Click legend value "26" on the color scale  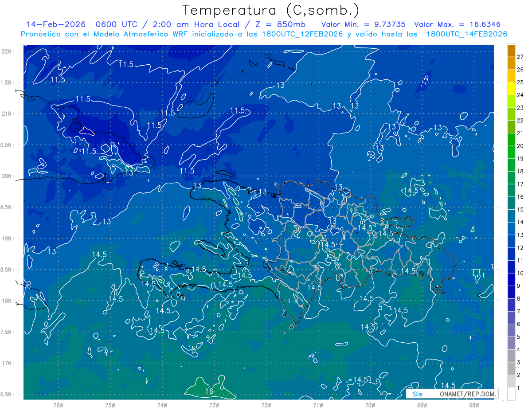[x=520, y=69]
